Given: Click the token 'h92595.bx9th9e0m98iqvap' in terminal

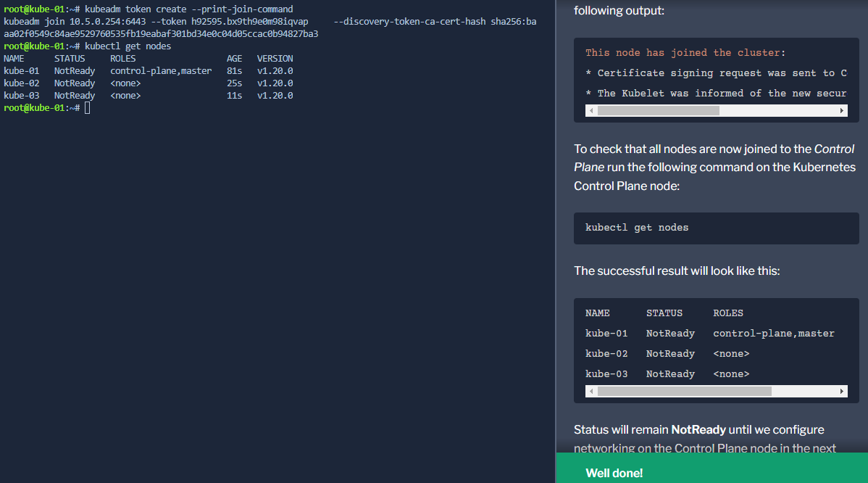Looking at the screenshot, I should [x=250, y=22].
